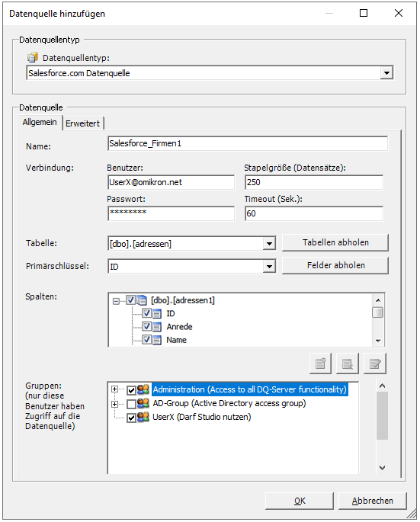Screen dimensions: 420x522
Task: Select the [dbo].[adressen1] tree label
Action: (183, 300)
